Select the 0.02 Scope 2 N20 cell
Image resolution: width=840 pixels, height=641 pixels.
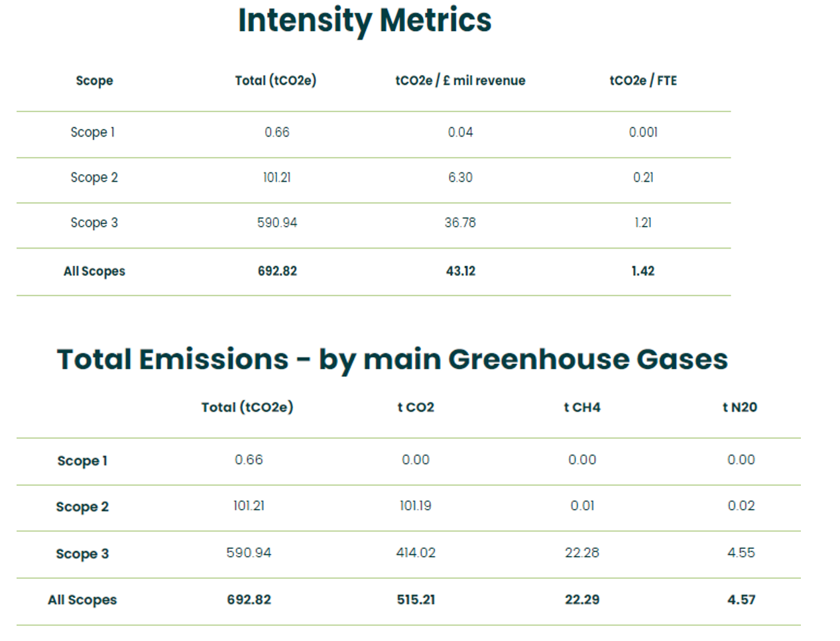(741, 506)
